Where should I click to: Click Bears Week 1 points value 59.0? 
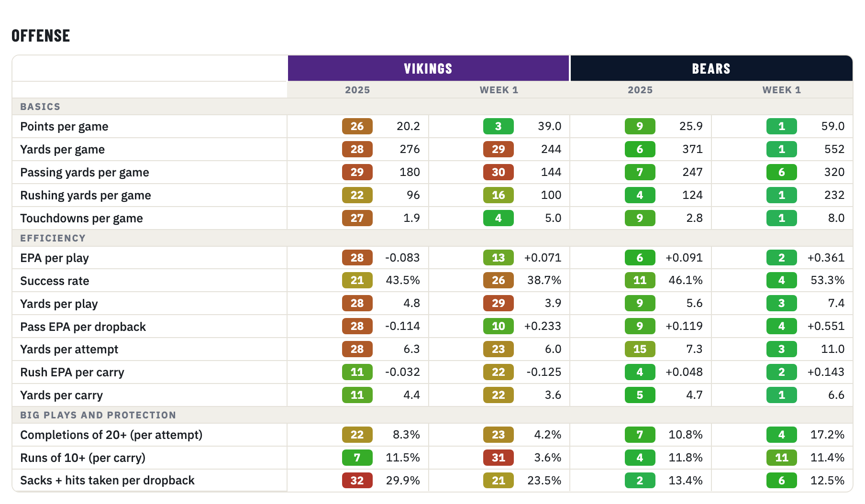[832, 126]
